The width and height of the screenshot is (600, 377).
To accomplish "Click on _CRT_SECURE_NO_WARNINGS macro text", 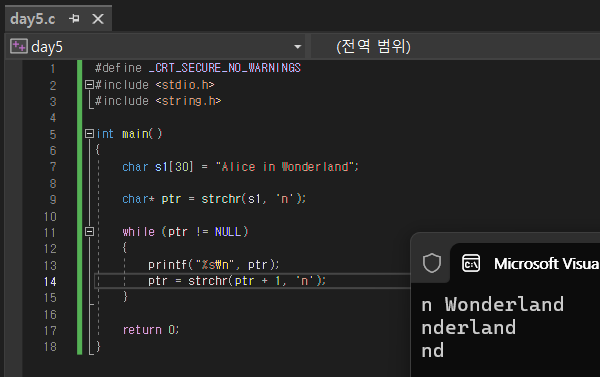I will coord(225,68).
